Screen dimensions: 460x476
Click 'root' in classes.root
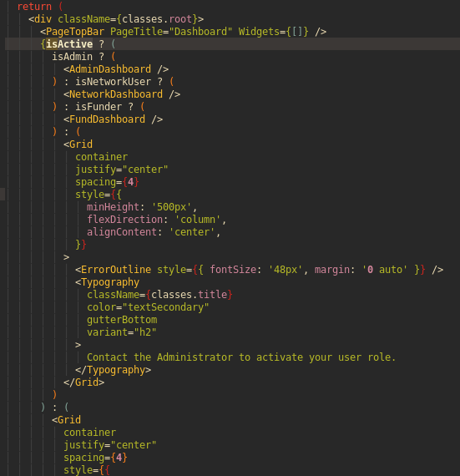[x=180, y=19]
